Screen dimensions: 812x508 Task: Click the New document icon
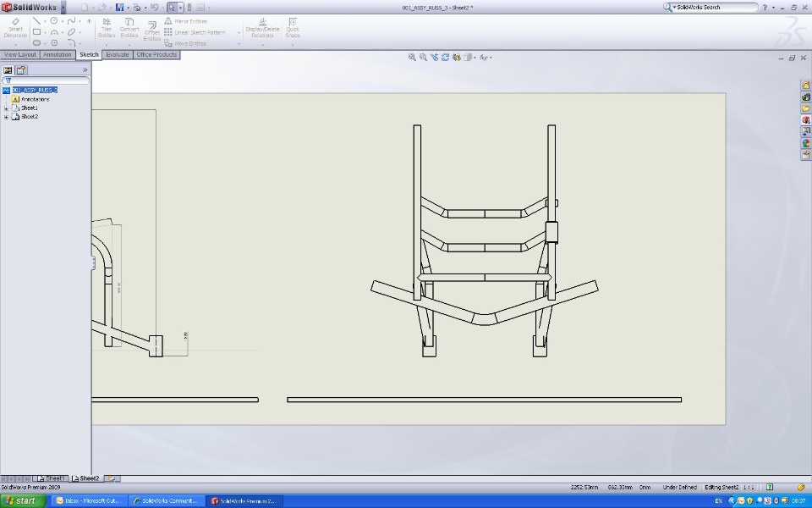click(85, 8)
